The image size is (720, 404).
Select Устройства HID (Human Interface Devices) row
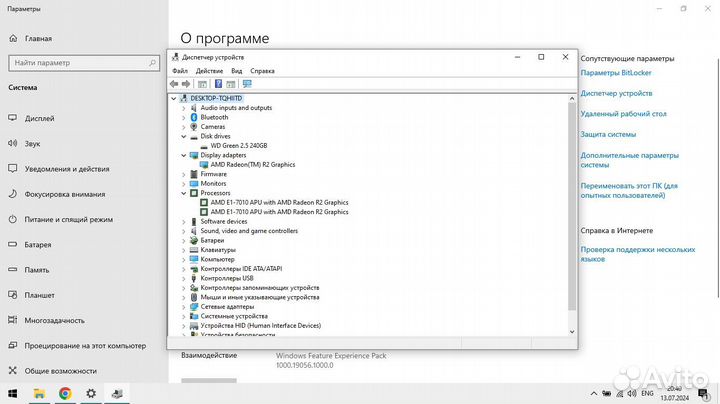[260, 326]
